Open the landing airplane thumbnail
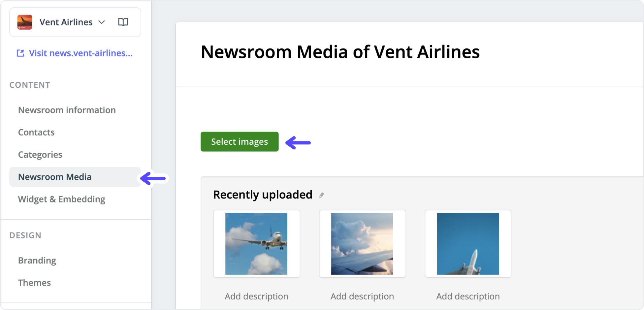The height and width of the screenshot is (310, 644). [256, 244]
